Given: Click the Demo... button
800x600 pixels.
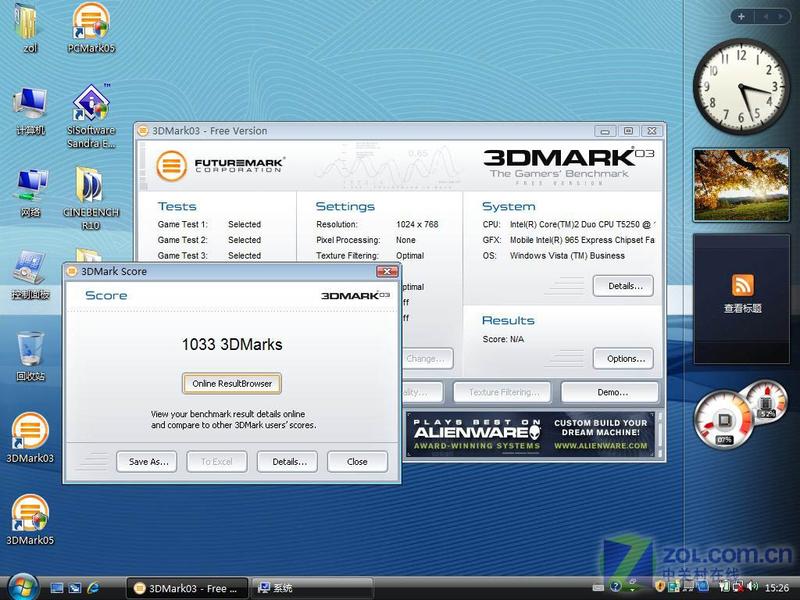Looking at the screenshot, I should coord(610,392).
